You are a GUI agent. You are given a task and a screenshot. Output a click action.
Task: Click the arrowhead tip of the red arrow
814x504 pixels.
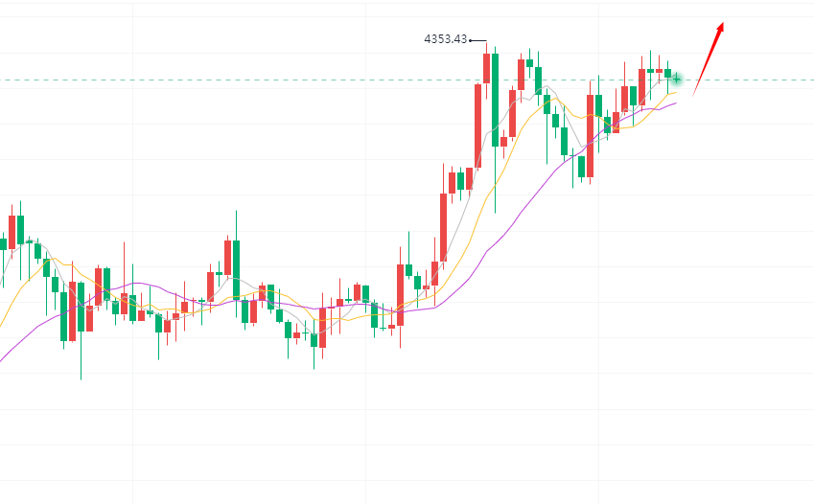tap(722, 24)
